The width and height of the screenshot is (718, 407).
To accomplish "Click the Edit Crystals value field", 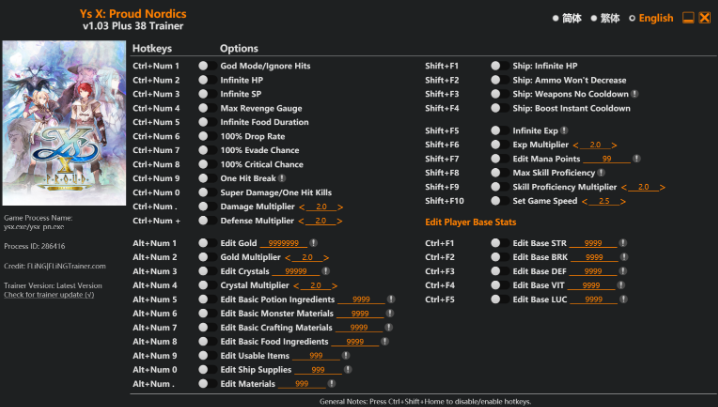I will point(296,271).
